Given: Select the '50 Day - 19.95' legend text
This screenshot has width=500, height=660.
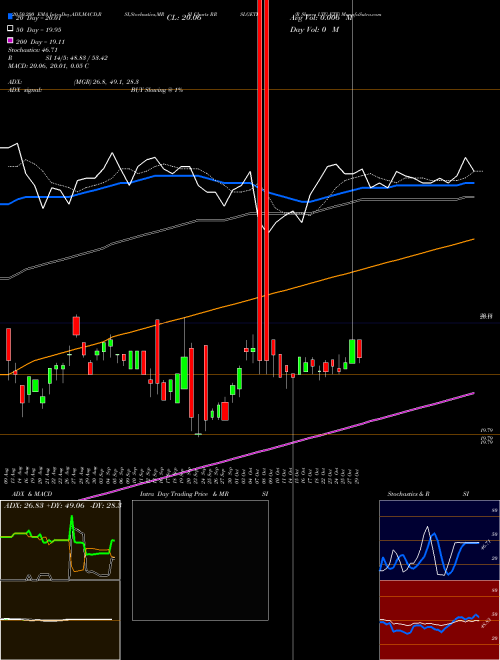Looking at the screenshot, I should coord(39,29).
